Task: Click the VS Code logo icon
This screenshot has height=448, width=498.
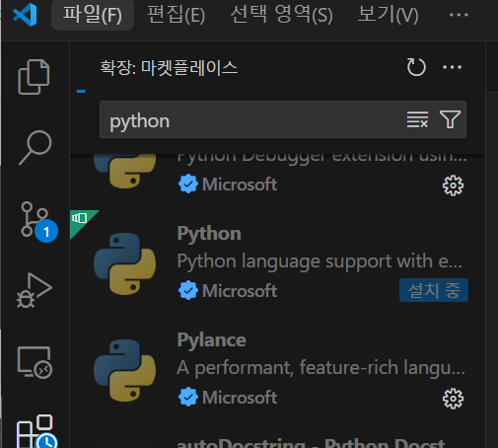Action: pyautogui.click(x=25, y=15)
